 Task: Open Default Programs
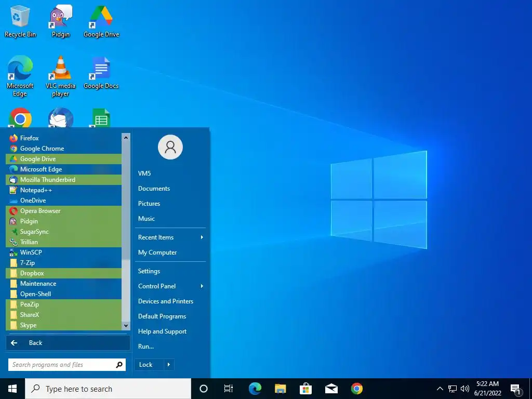coord(170,316)
